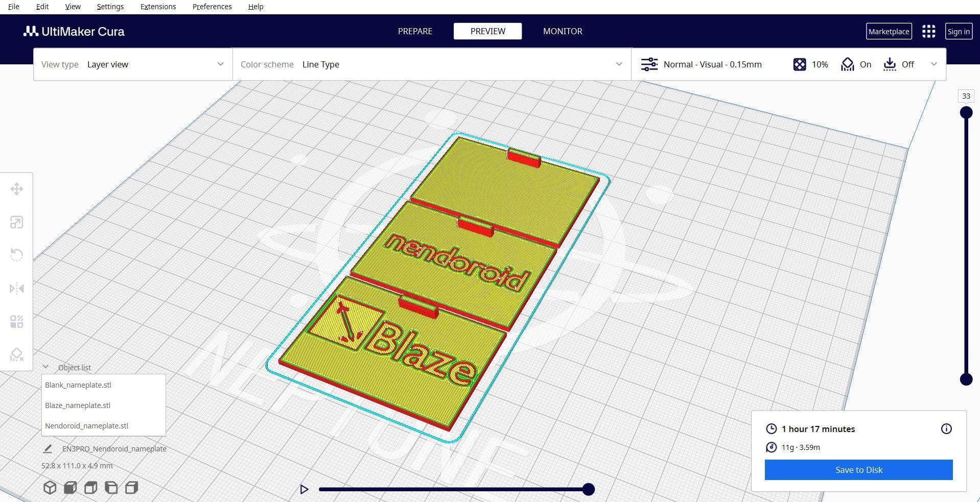Switch to the Preview stage
The height and width of the screenshot is (502, 980).
tap(487, 31)
